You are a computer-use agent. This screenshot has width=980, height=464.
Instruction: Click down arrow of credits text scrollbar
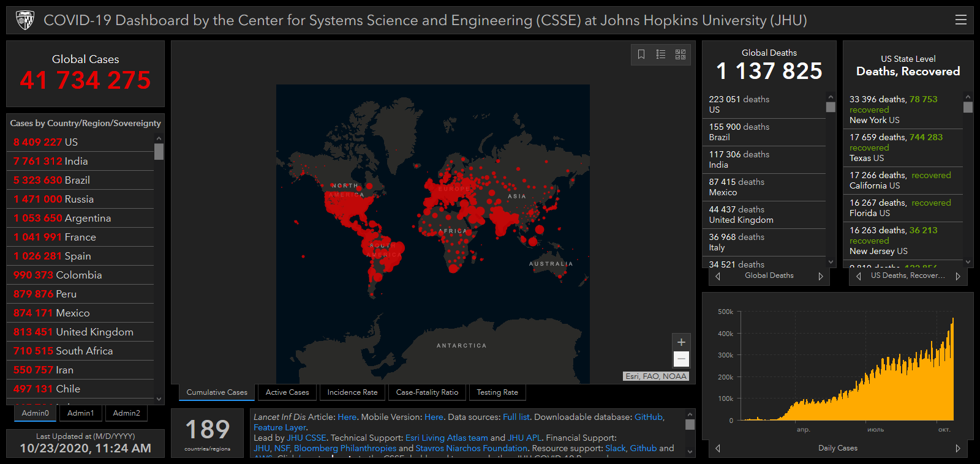(x=690, y=452)
